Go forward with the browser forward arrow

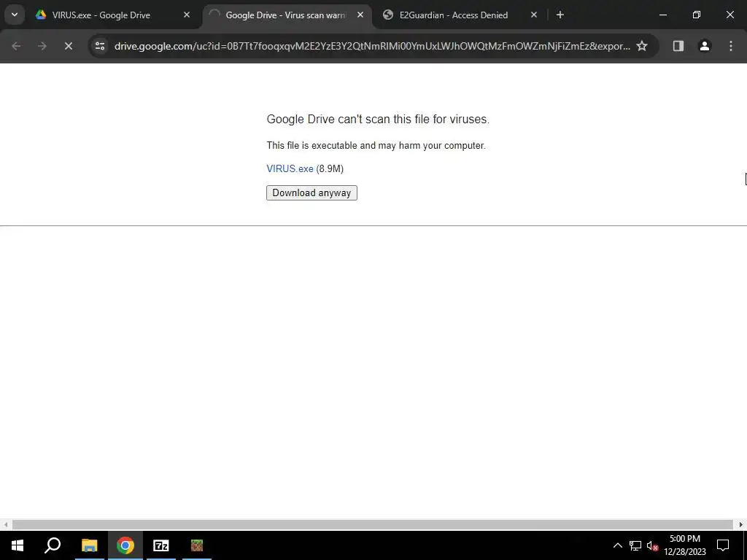coord(42,46)
